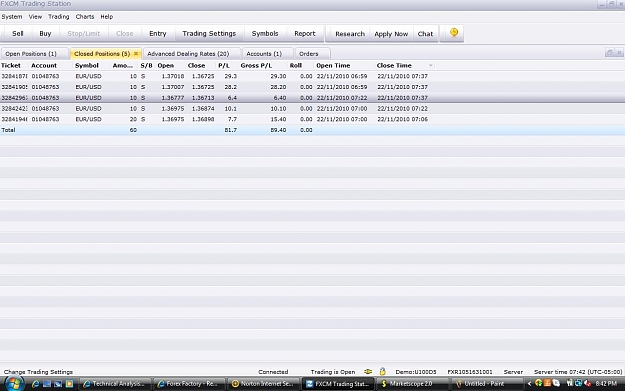This screenshot has height=391, width=625.
Task: Select the open price 1.37018 cell
Action: click(x=173, y=76)
